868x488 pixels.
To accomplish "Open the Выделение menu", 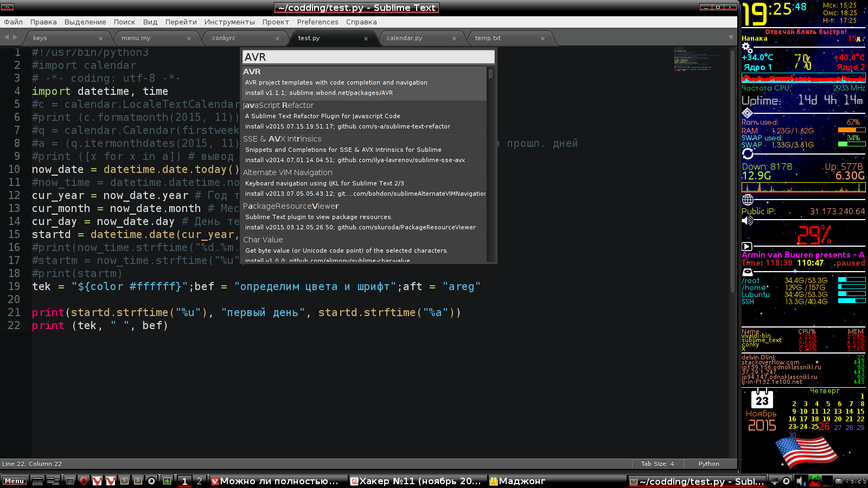I will tap(85, 22).
